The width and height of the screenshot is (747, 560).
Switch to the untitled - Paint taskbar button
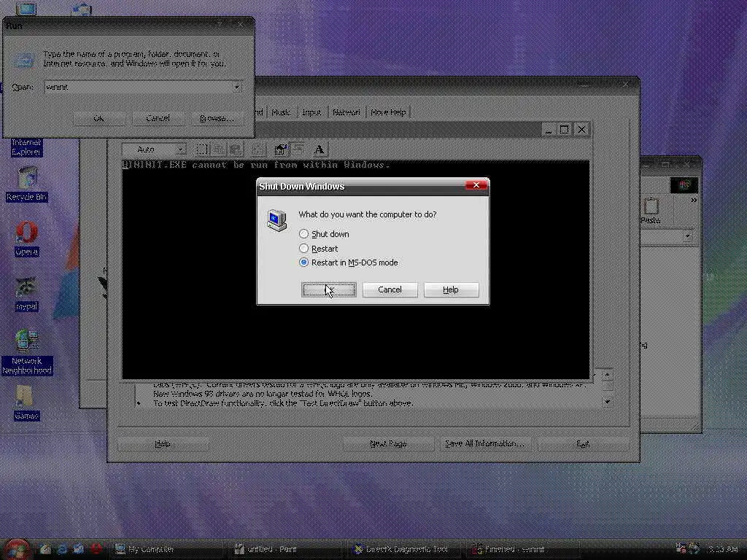pyautogui.click(x=286, y=549)
